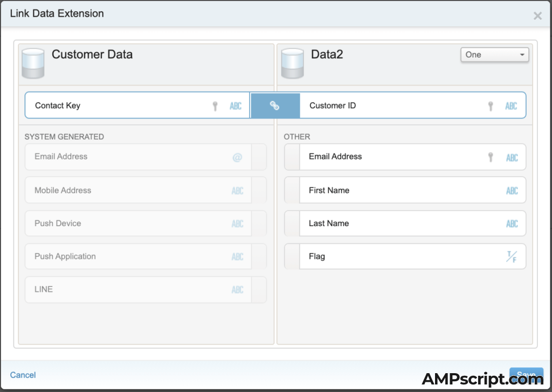552x392 pixels.
Task: Click key icon on Data2 Email Address
Action: point(491,157)
